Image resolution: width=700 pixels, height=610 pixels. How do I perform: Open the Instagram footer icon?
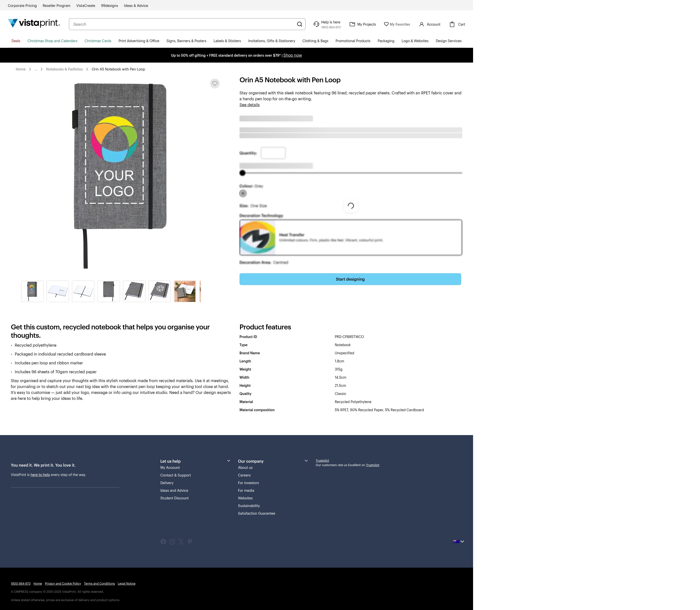[172, 542]
